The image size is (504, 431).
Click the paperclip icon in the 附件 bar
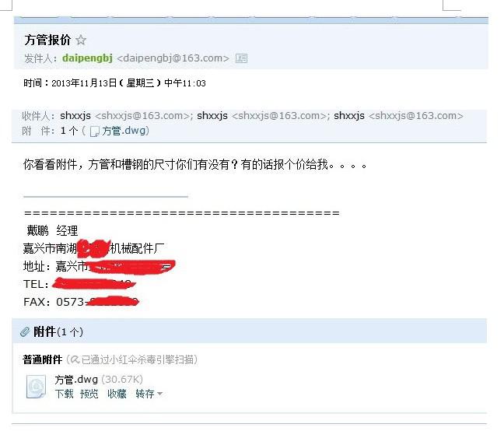(x=25, y=331)
